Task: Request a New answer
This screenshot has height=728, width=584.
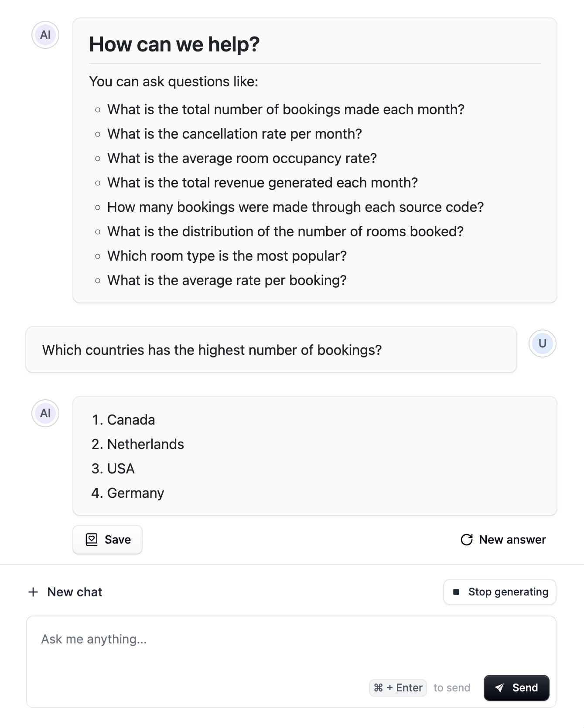Action: 503,540
